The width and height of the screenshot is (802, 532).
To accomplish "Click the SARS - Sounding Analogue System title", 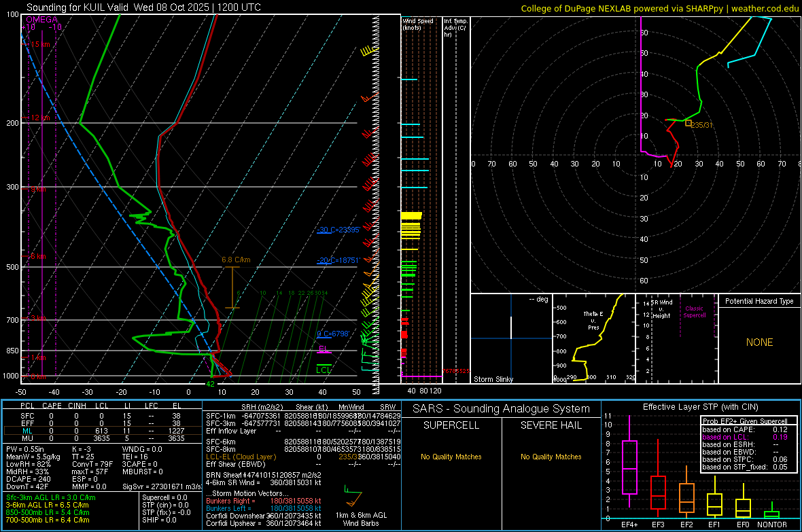I will point(502,409).
